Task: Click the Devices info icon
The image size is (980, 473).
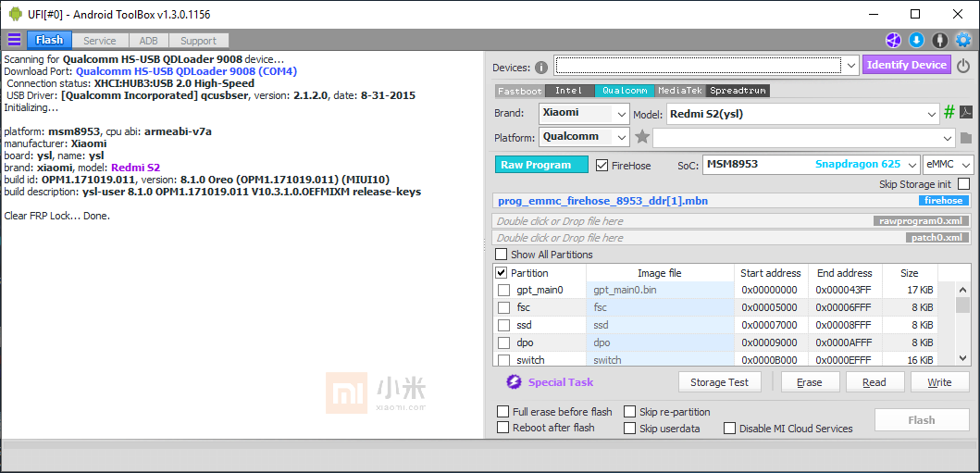Action: 541,68
